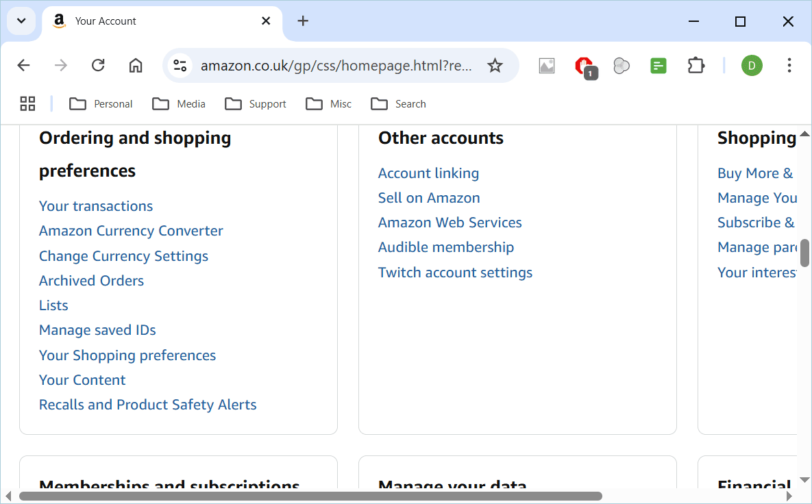Return to the browser home page
This screenshot has height=504, width=812.
coord(135,65)
